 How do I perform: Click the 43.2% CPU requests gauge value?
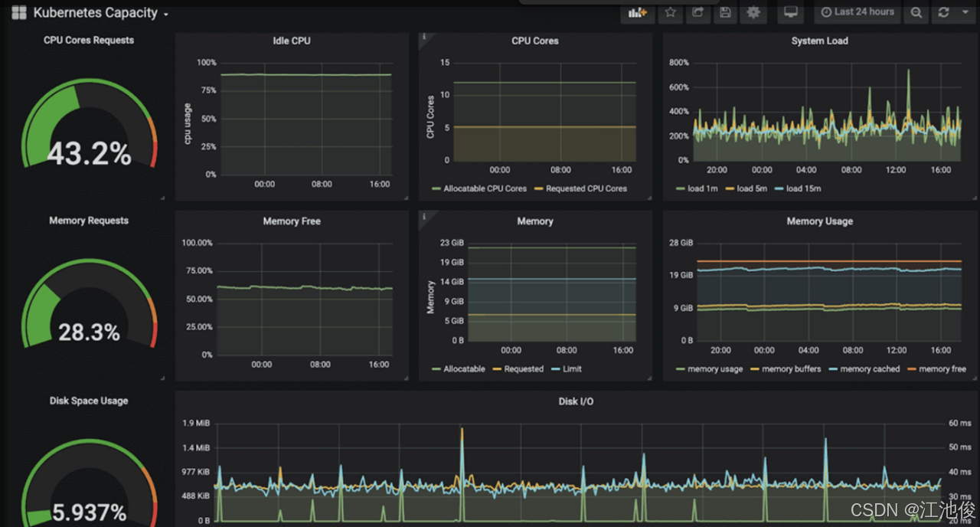pos(89,154)
